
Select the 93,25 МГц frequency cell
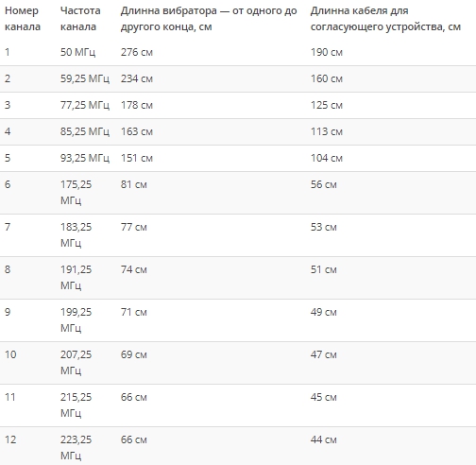[x=85, y=158]
